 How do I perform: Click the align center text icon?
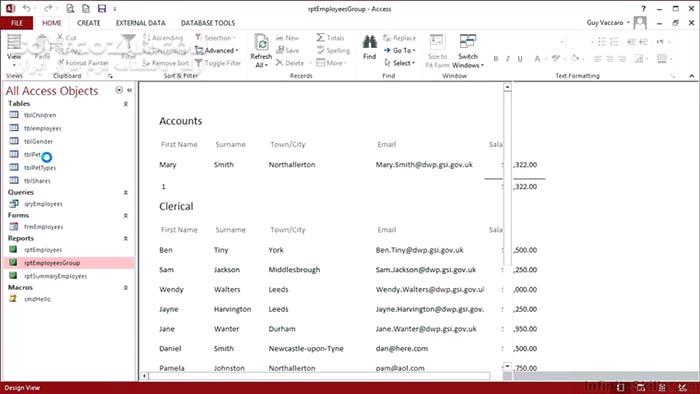pos(610,58)
